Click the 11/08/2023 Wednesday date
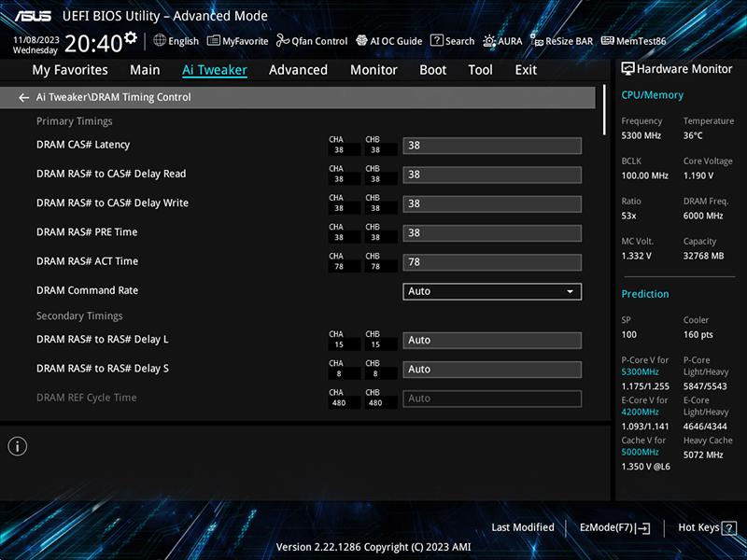Screen dimensions: 747x560 coord(35,45)
